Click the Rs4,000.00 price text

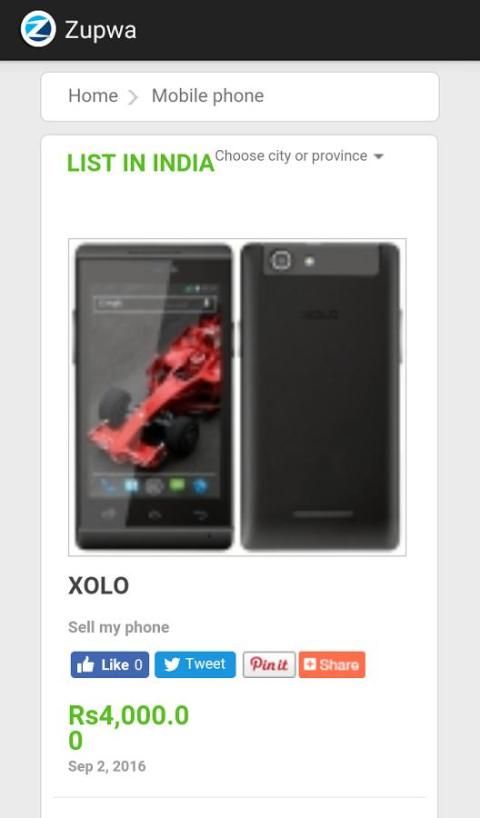point(128,728)
